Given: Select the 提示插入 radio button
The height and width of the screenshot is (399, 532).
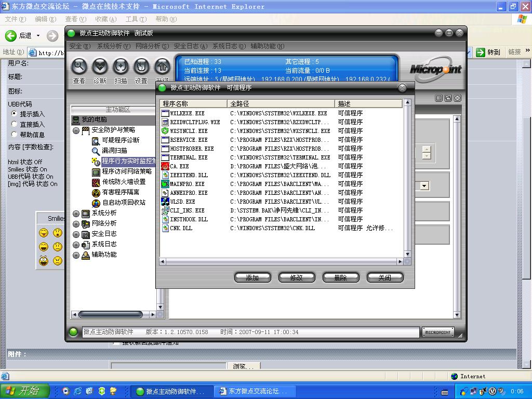Looking at the screenshot, I should 14,113.
